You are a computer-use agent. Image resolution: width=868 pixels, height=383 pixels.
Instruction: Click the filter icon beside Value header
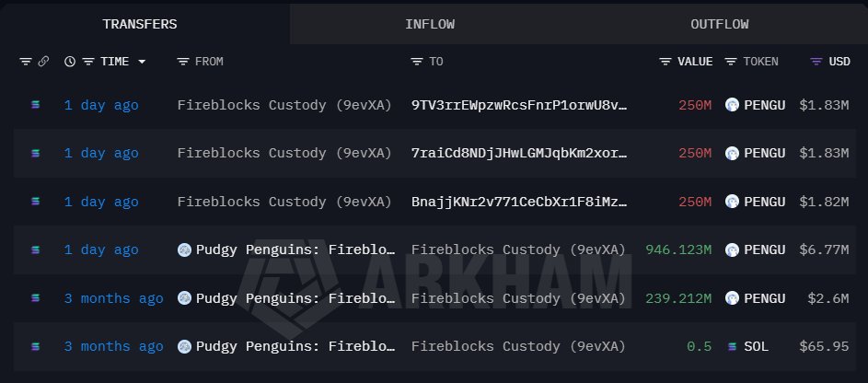tap(665, 62)
